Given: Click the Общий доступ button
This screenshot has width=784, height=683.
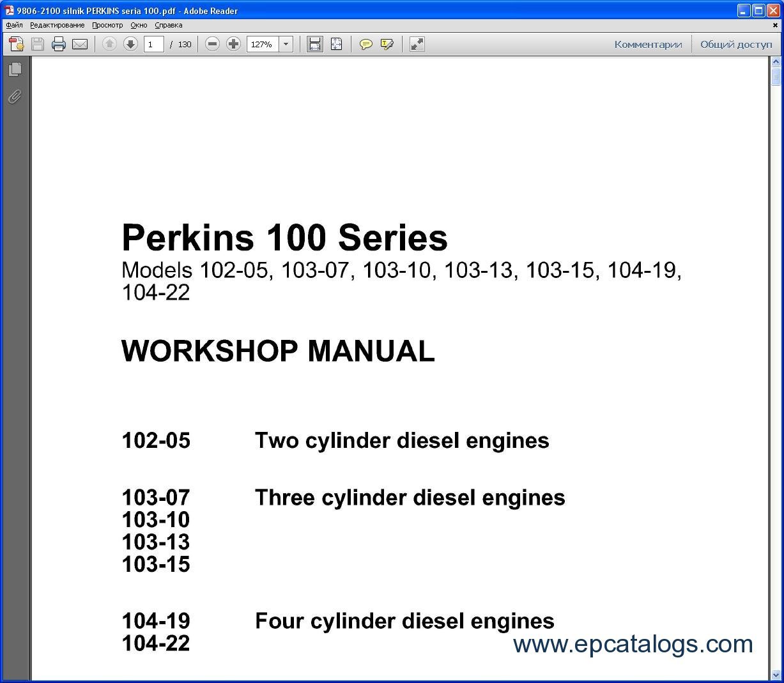Looking at the screenshot, I should (736, 44).
